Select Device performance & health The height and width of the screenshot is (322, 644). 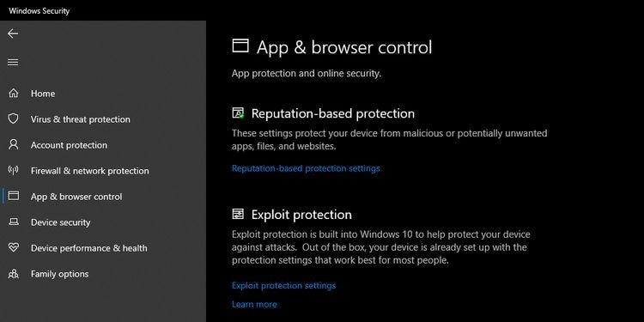pos(89,248)
